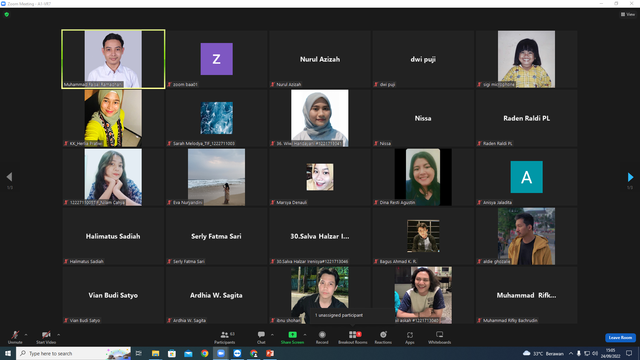Open the View layout menu

click(628, 14)
